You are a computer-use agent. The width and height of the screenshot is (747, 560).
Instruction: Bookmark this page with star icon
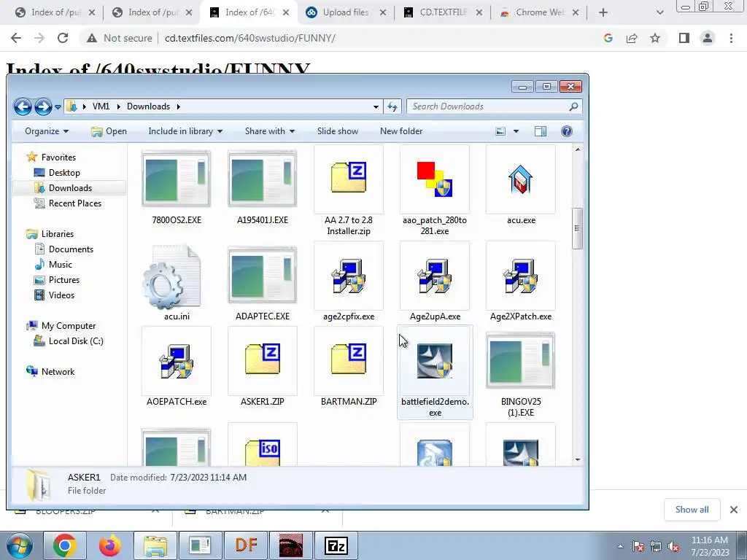click(655, 38)
